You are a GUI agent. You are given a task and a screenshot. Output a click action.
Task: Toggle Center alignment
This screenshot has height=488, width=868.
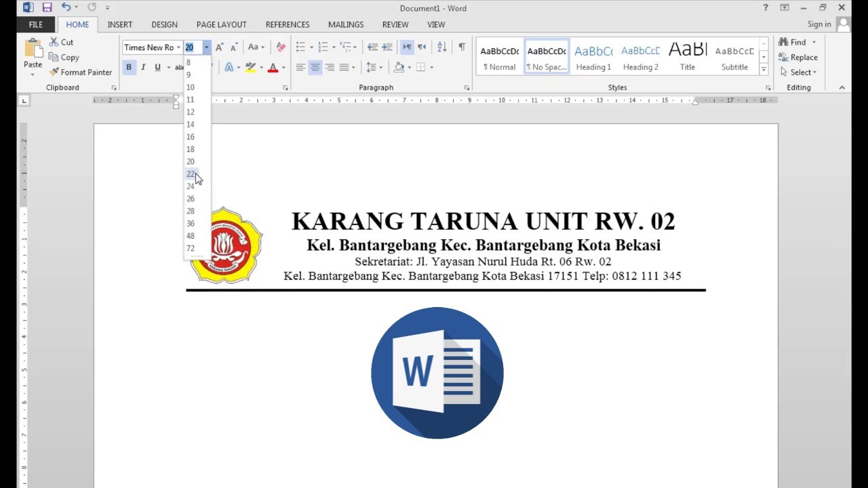[315, 67]
